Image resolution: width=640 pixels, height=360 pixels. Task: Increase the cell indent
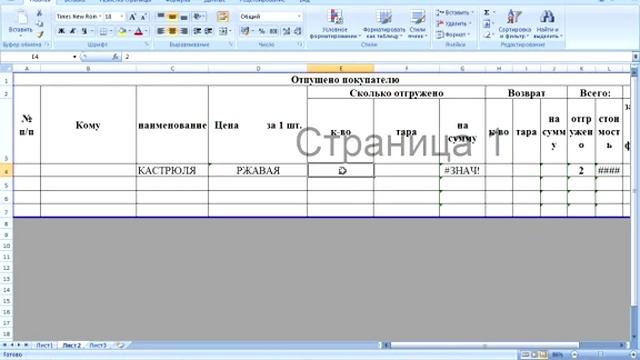(x=209, y=31)
